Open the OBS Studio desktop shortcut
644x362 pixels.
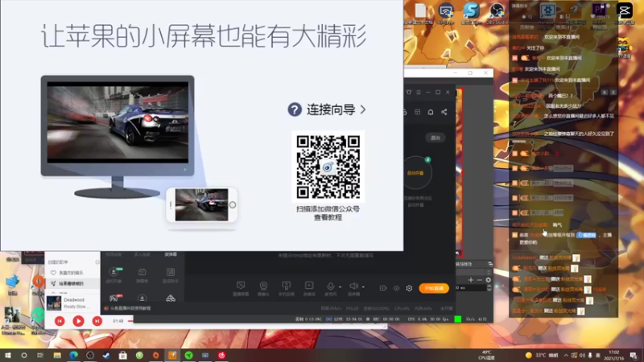(x=497, y=13)
